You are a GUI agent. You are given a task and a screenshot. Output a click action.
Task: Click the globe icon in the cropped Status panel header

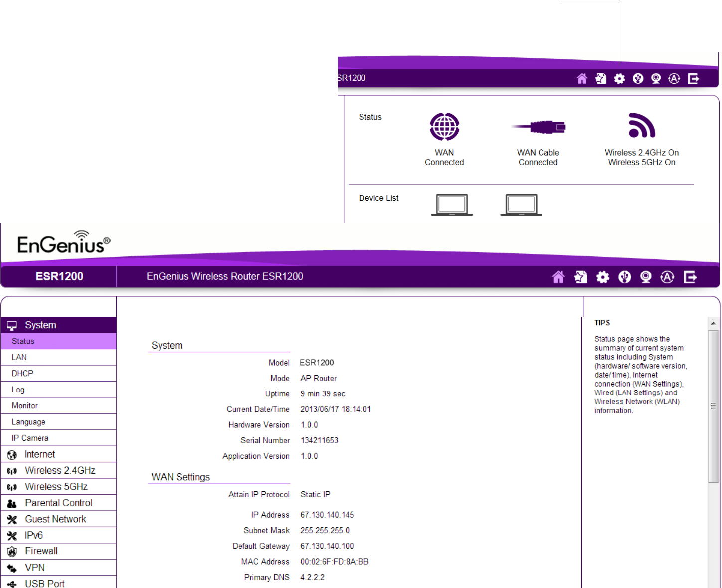tap(638, 78)
